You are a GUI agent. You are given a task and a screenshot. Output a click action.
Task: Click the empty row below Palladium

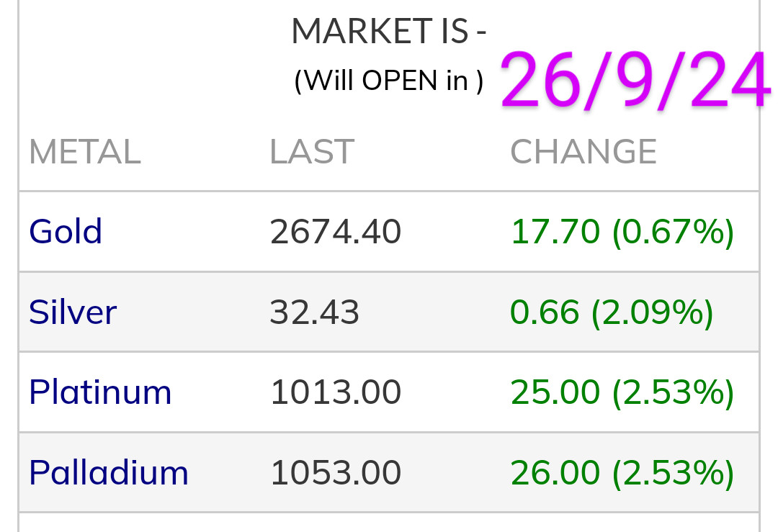tap(389, 523)
